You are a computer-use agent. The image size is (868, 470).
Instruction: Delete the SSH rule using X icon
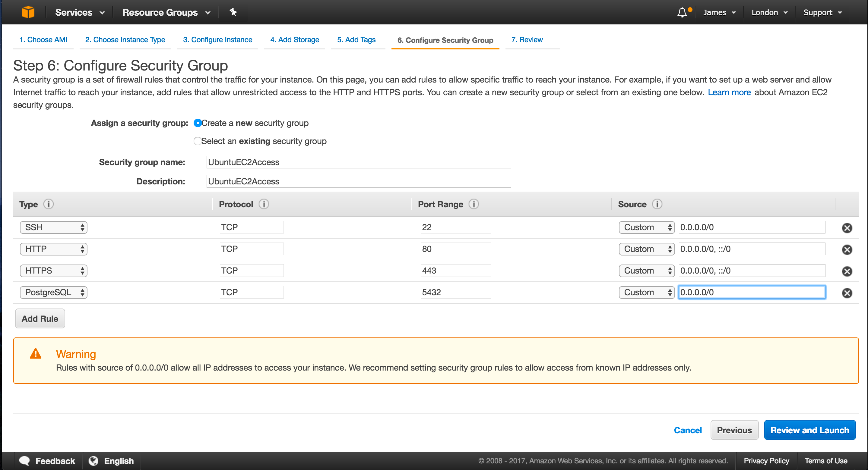[x=847, y=228]
